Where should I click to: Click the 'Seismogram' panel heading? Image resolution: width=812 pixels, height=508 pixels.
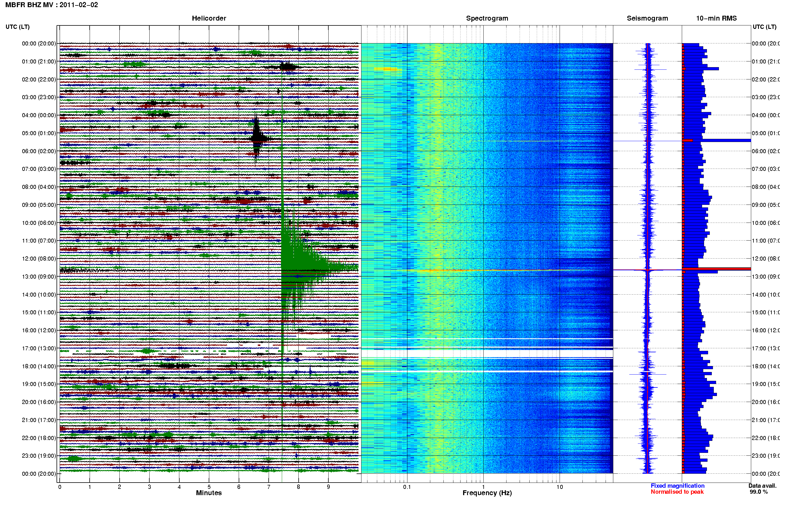[647, 19]
